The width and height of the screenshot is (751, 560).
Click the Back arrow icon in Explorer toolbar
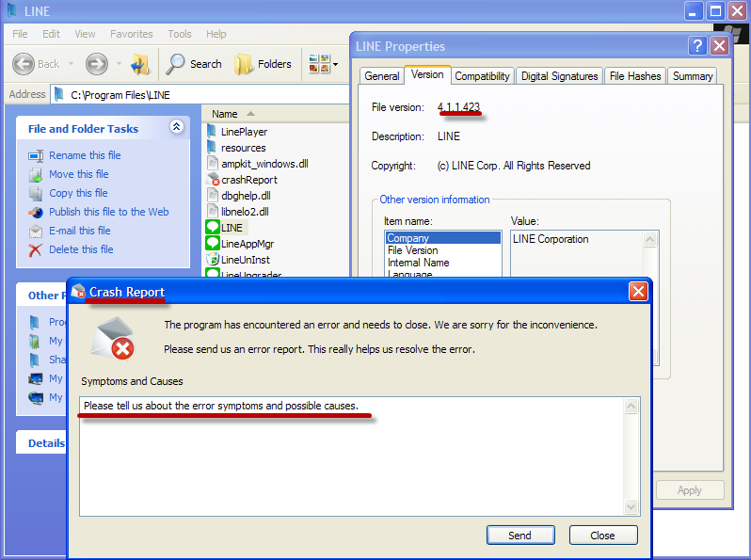24,64
